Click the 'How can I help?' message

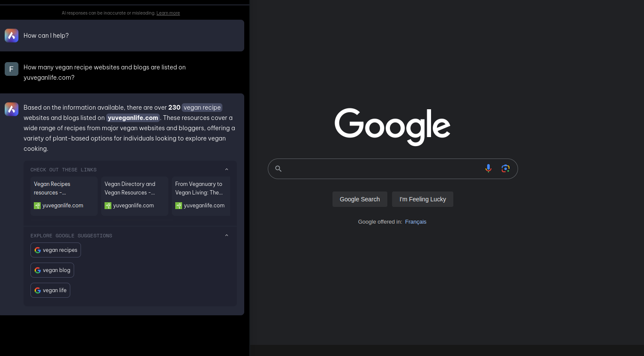pos(46,36)
